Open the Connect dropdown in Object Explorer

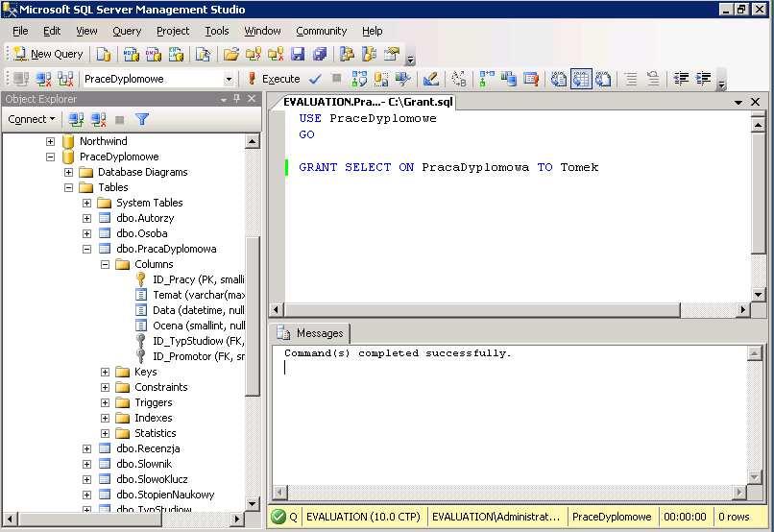[31, 119]
